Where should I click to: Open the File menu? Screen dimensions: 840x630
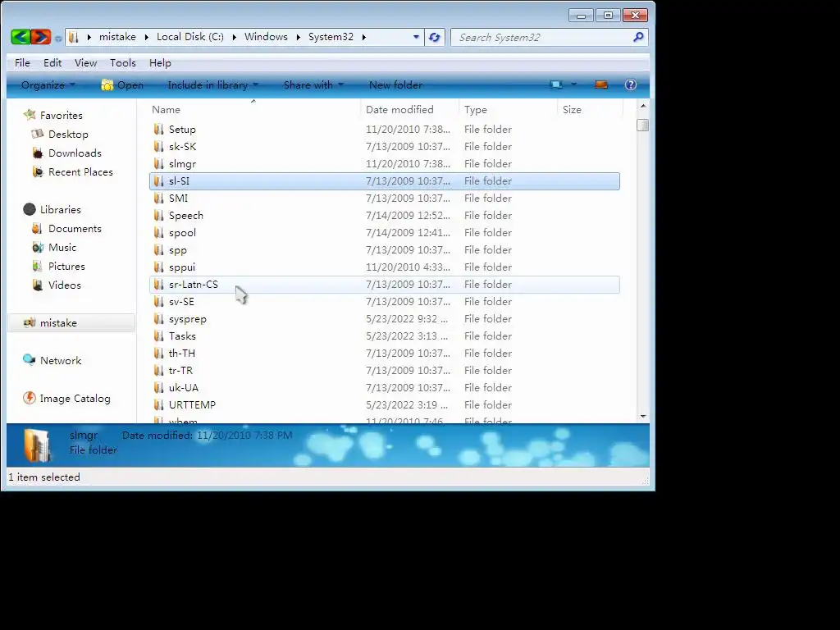[22, 62]
